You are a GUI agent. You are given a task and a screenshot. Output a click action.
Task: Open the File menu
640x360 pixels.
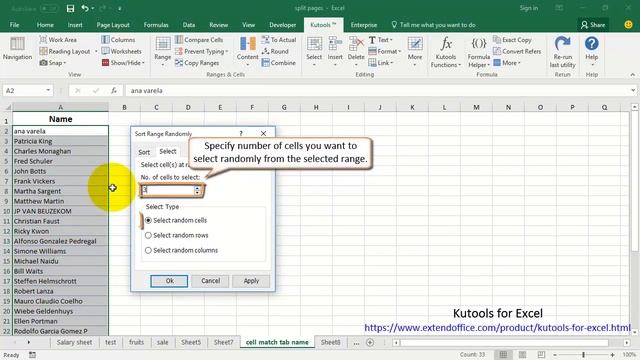click(x=14, y=25)
